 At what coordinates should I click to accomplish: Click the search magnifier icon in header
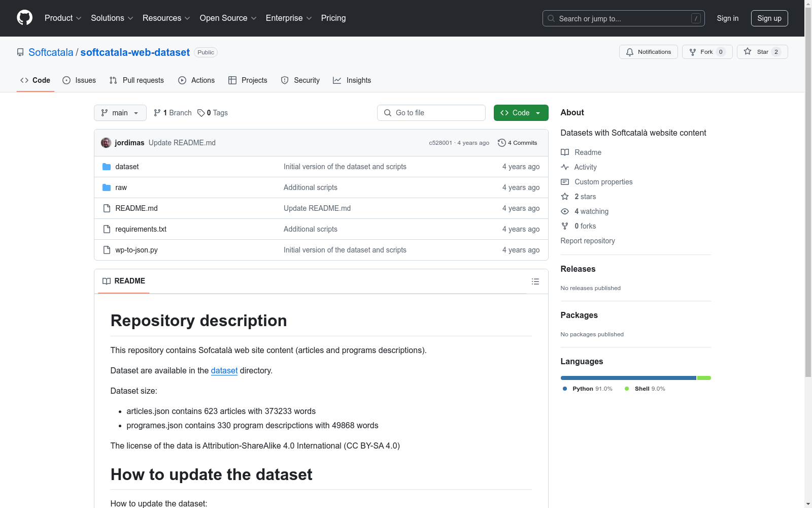(551, 18)
